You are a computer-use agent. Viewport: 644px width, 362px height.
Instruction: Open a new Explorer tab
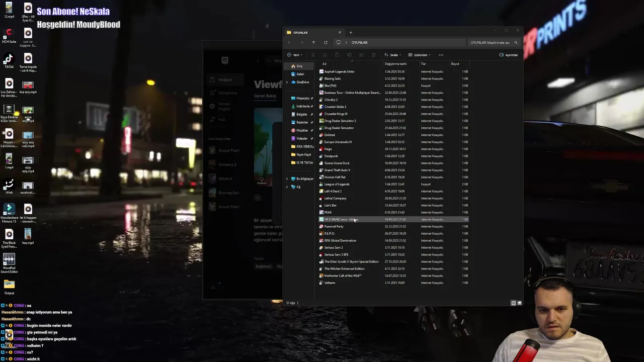coord(351,32)
